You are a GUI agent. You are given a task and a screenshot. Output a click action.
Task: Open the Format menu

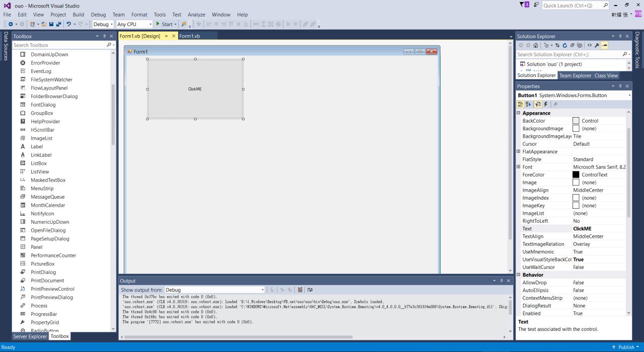coord(139,15)
